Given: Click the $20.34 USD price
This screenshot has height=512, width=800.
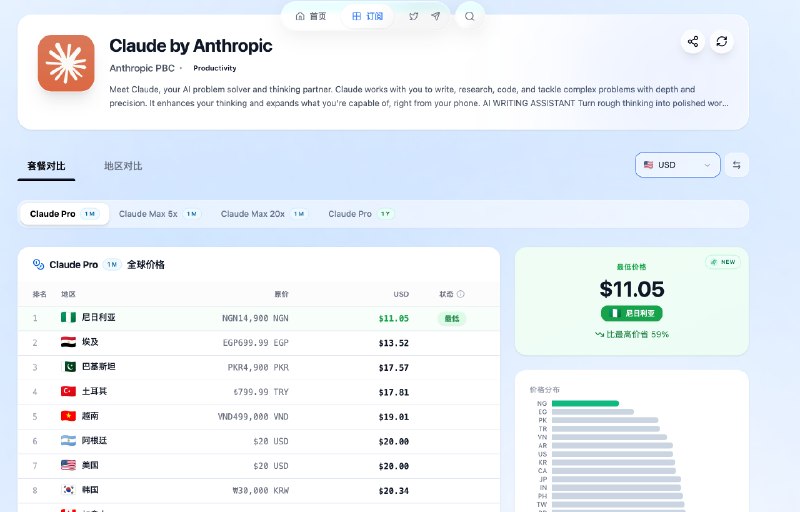Looking at the screenshot, I should (393, 491).
